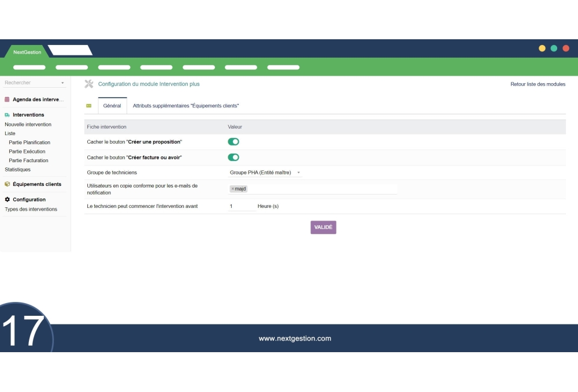This screenshot has height=392, width=578.
Task: Remove the majd user tag with its x
Action: 233,189
